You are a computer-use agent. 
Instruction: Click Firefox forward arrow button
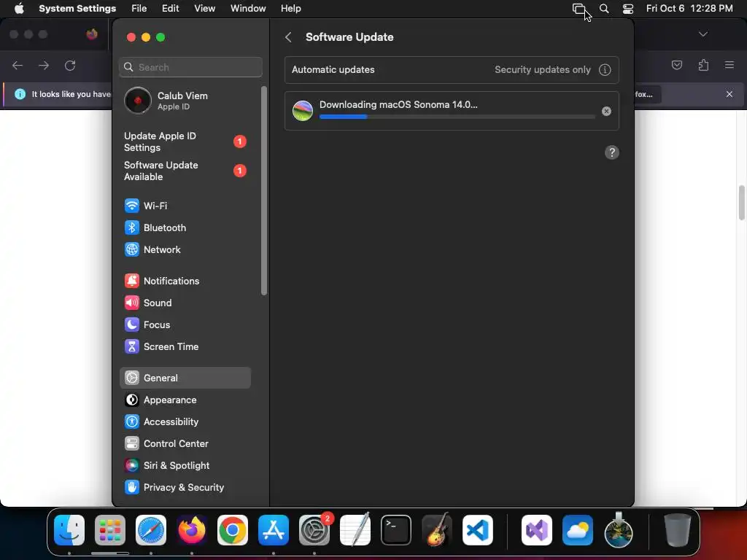pyautogui.click(x=44, y=66)
